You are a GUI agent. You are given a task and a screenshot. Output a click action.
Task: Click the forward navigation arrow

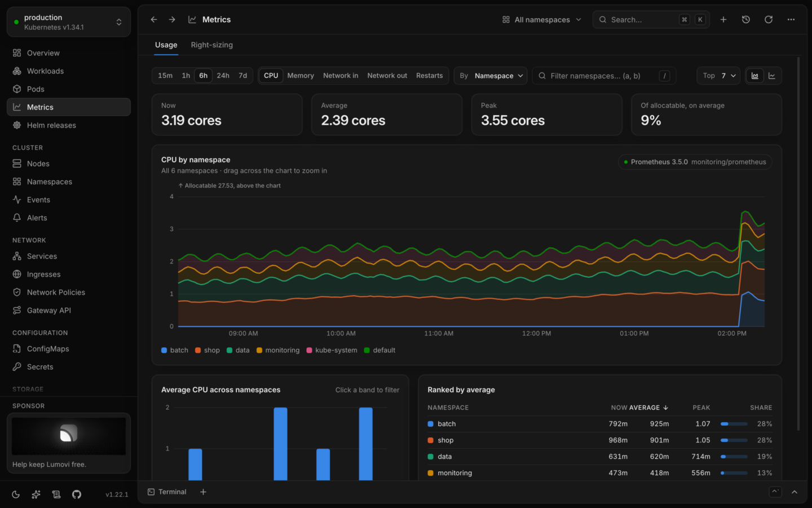pos(172,20)
